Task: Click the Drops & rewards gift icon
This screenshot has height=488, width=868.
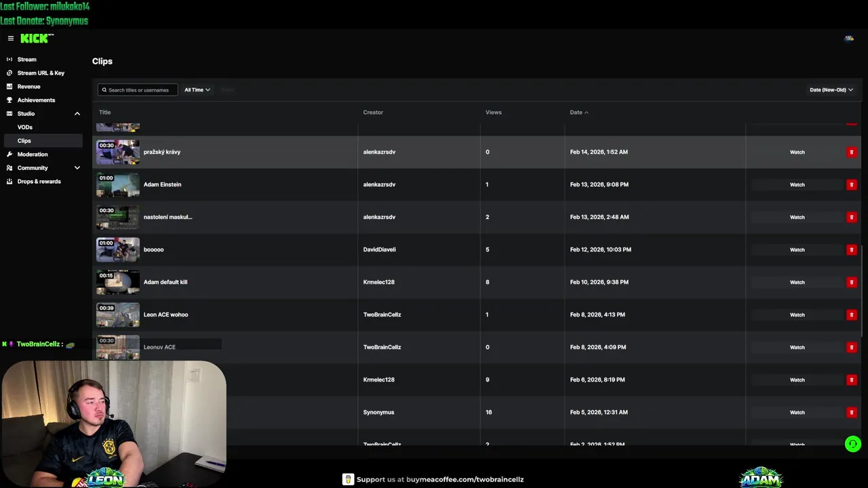Action: point(9,182)
